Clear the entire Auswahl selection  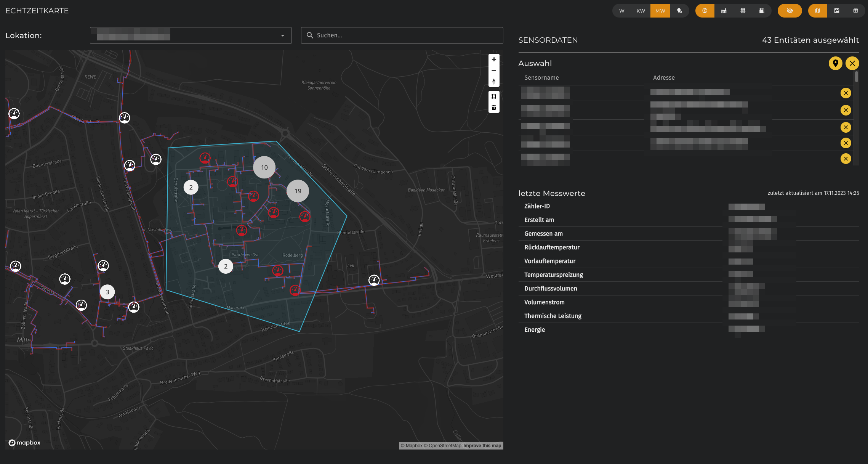click(852, 63)
